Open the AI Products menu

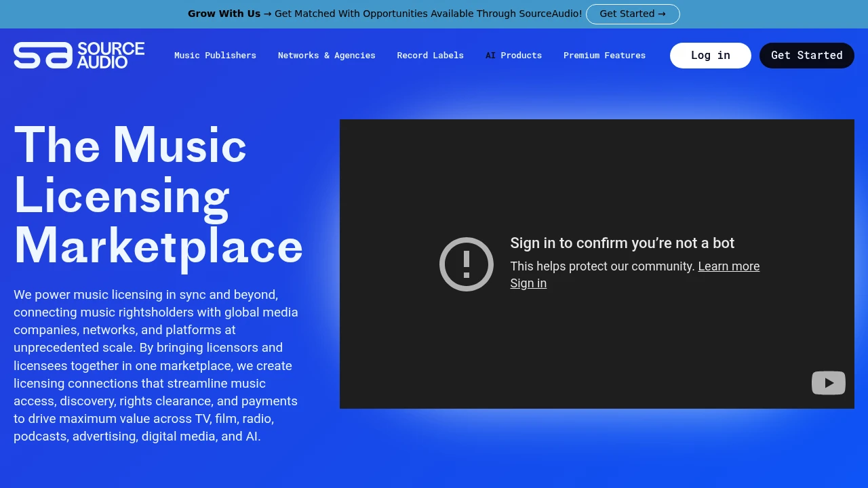[x=513, y=56]
